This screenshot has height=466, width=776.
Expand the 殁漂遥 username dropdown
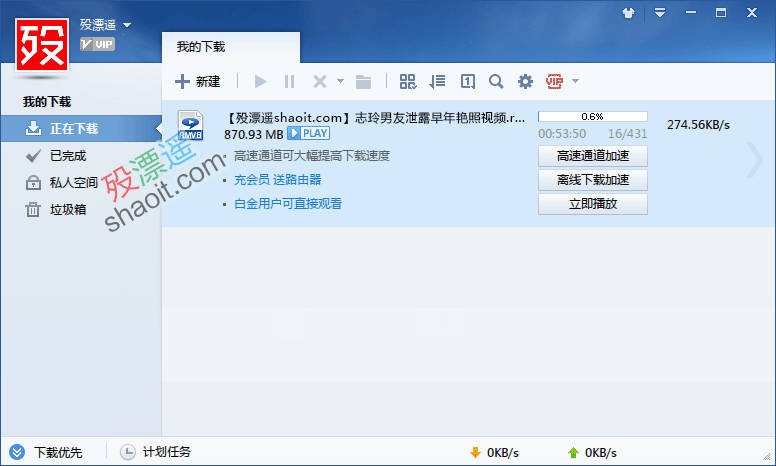[127, 25]
